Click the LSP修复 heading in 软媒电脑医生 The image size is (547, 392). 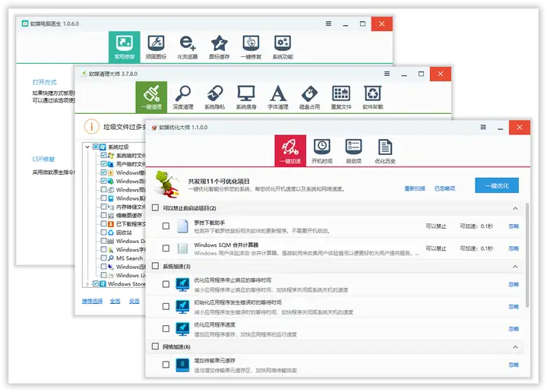[43, 160]
